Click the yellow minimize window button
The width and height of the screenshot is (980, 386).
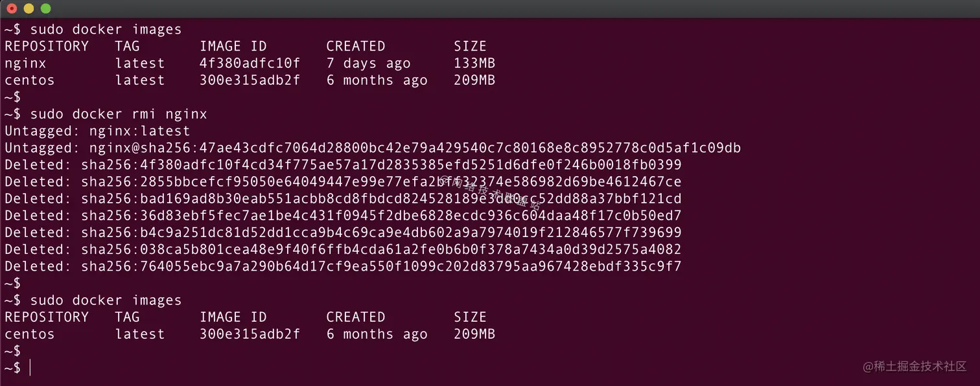pyautogui.click(x=29, y=8)
